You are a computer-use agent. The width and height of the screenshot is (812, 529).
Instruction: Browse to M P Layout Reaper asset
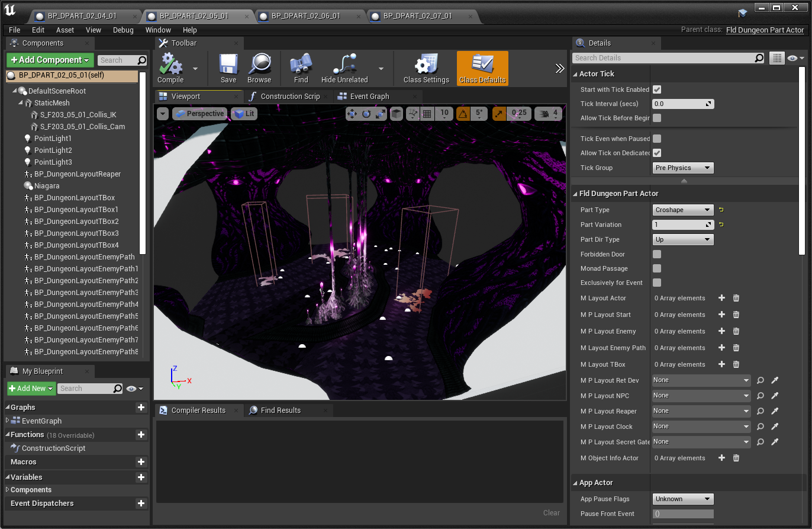(x=761, y=411)
